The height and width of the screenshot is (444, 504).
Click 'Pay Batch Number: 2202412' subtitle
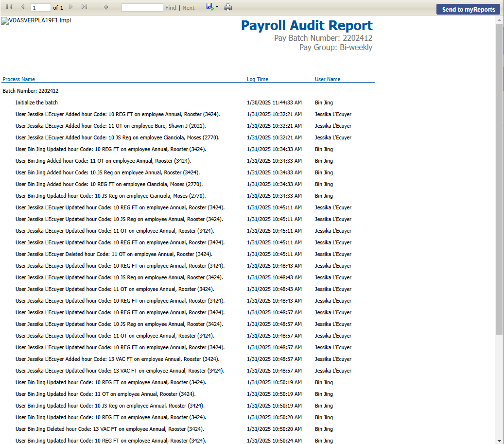point(323,38)
